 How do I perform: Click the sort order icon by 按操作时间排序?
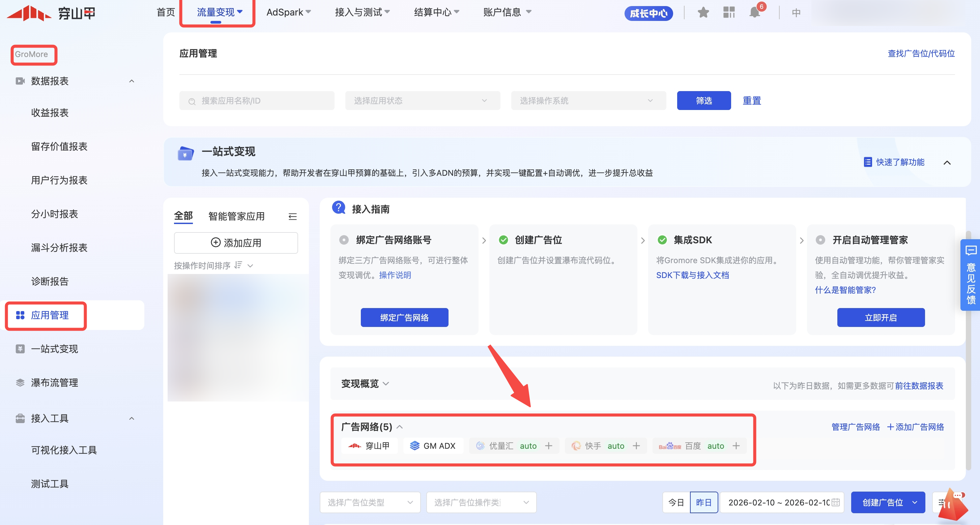pyautogui.click(x=238, y=265)
